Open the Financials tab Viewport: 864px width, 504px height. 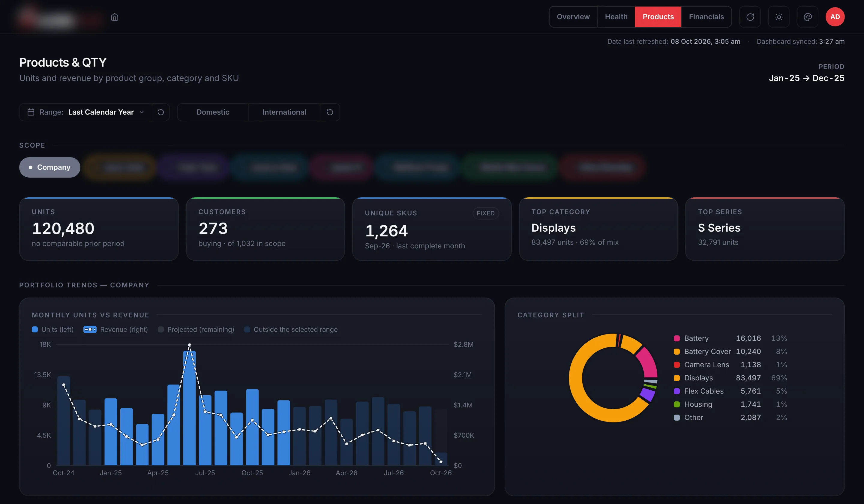click(x=706, y=17)
